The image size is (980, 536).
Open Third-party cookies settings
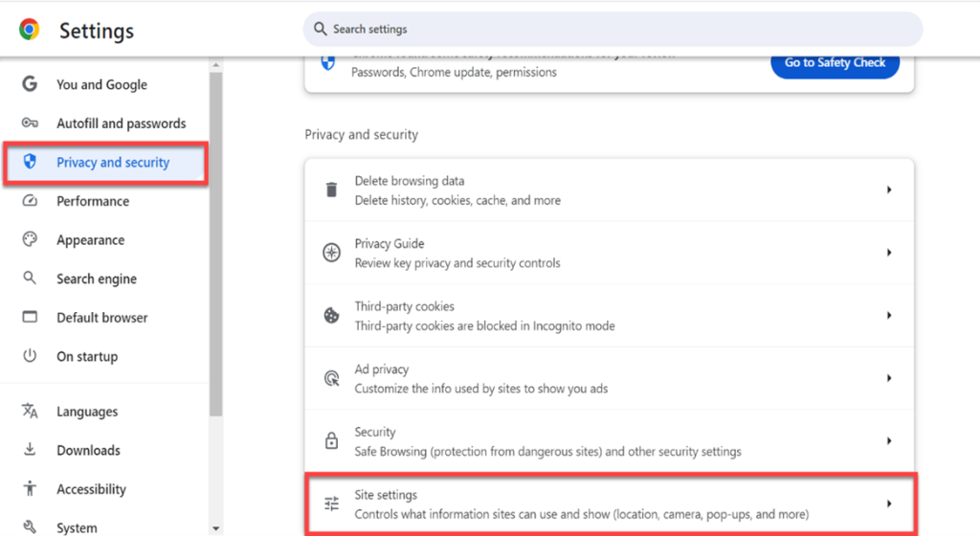coord(610,316)
